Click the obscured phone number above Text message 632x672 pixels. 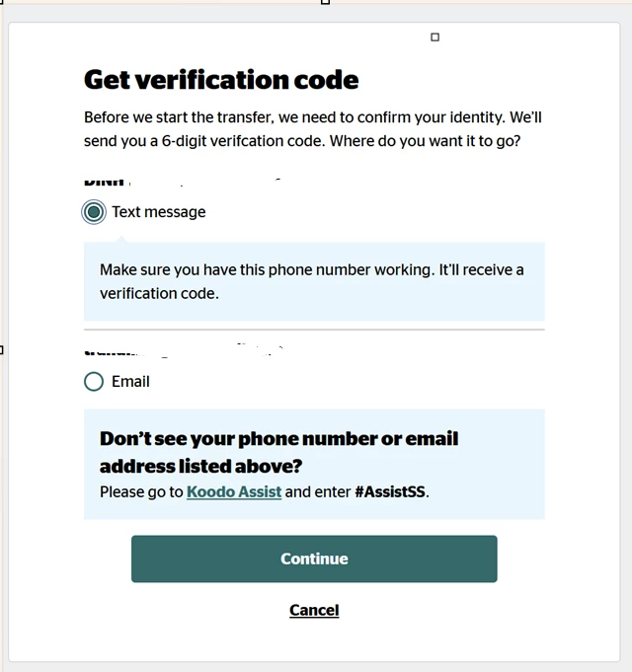pos(183,182)
